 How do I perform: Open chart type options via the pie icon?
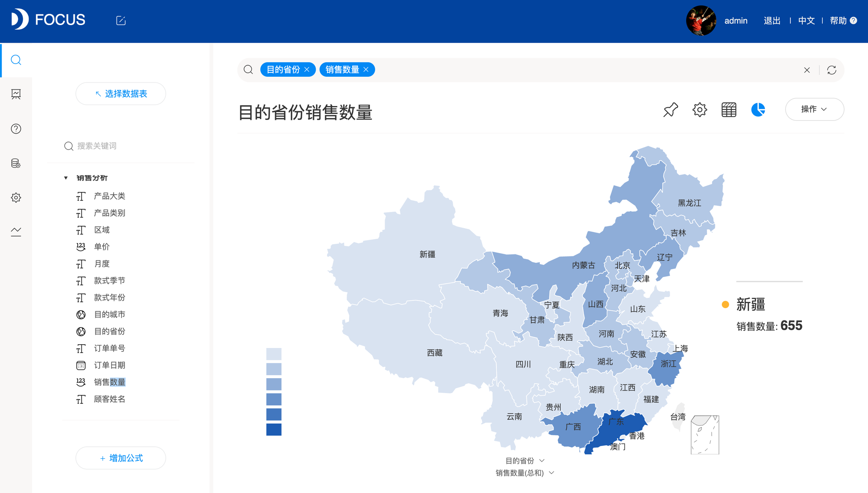758,109
